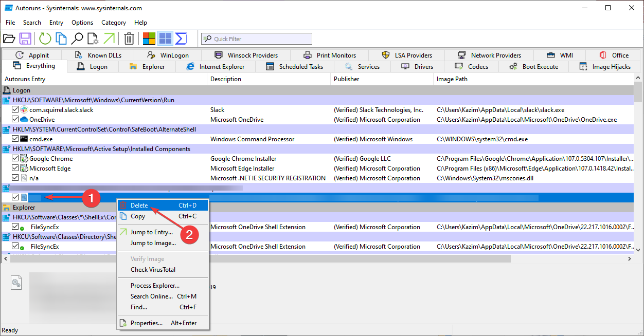Click into the Quick Filter field

click(x=256, y=39)
